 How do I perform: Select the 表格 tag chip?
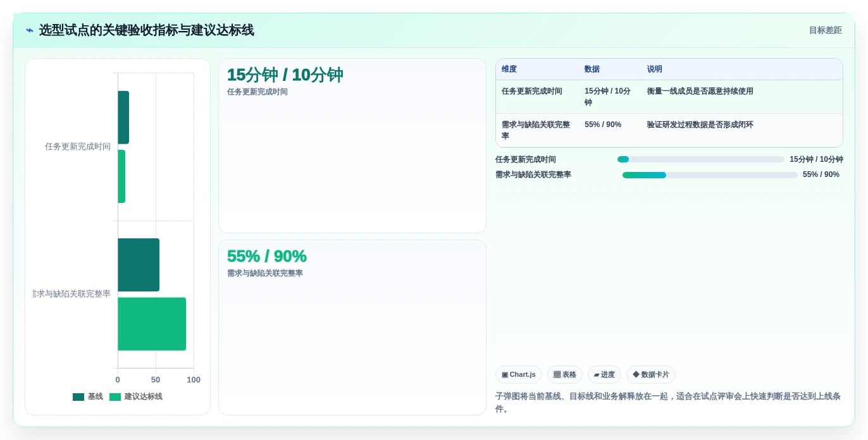pyautogui.click(x=565, y=374)
